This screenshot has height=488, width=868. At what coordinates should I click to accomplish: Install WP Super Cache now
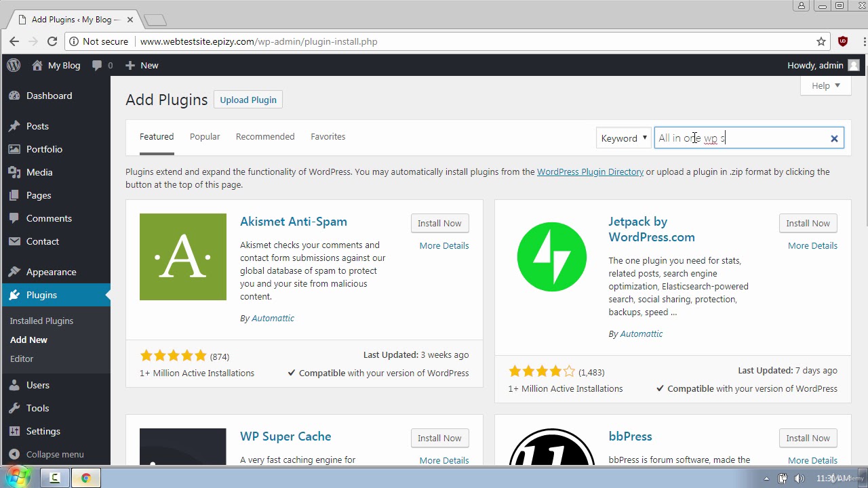pyautogui.click(x=439, y=438)
